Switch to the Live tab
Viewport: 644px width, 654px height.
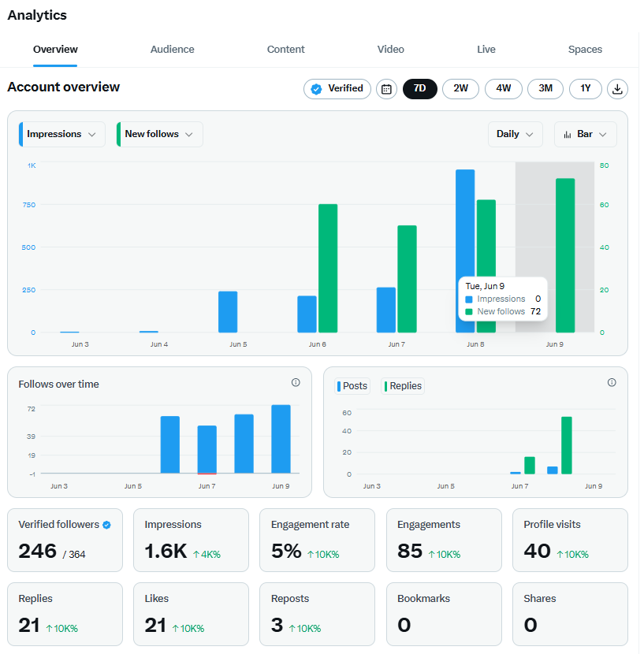click(486, 50)
